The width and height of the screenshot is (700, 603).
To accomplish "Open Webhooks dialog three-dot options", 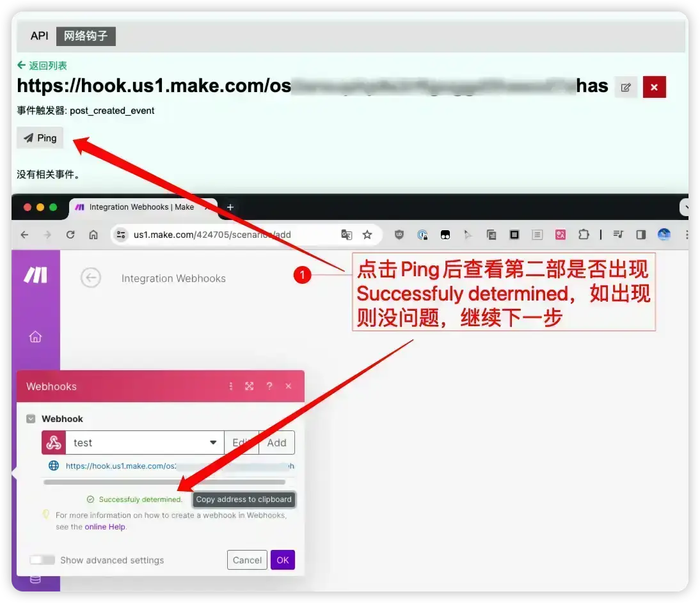I will [231, 386].
